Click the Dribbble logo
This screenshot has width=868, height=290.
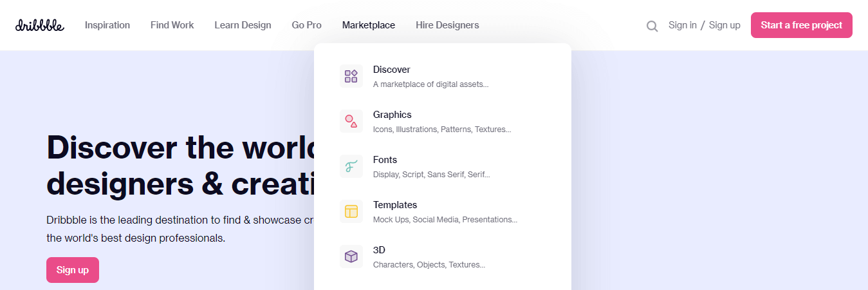[40, 25]
